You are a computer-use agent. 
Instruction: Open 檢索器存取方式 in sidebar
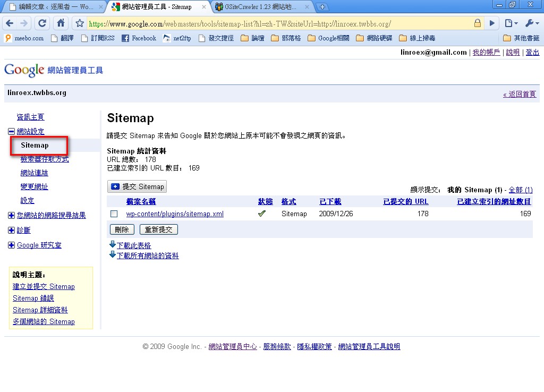(x=45, y=159)
